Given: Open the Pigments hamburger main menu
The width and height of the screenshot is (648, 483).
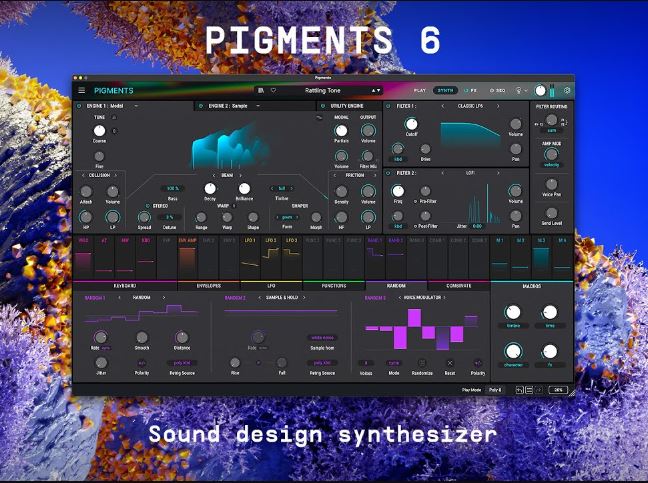Looking at the screenshot, I should click(x=82, y=90).
